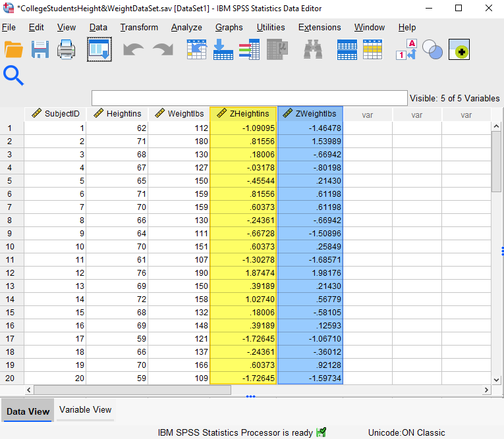This screenshot has width=504, height=439.
Task: Open the View menu
Action: (67, 28)
